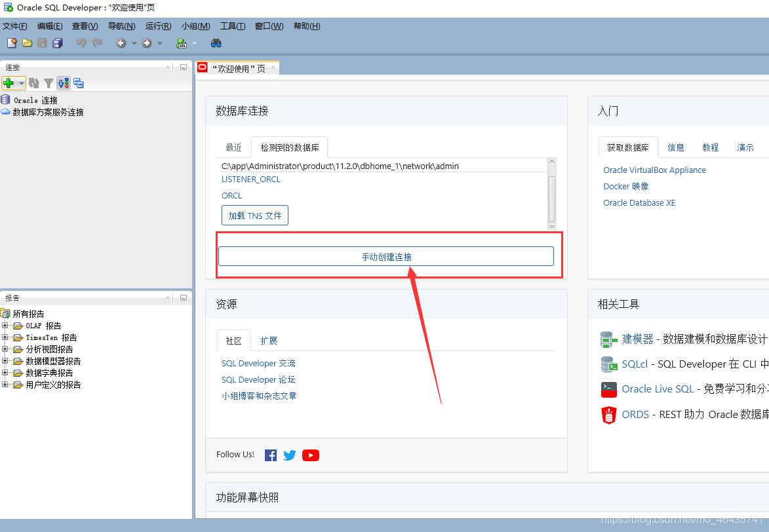Open Twitter bird icon
The width and height of the screenshot is (769, 532).
[x=290, y=455]
